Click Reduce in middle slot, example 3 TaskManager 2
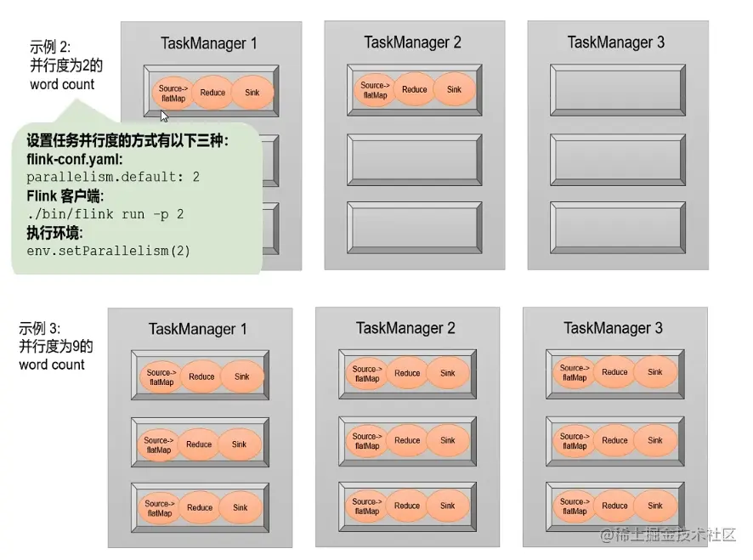The width and height of the screenshot is (753, 560). [x=407, y=440]
